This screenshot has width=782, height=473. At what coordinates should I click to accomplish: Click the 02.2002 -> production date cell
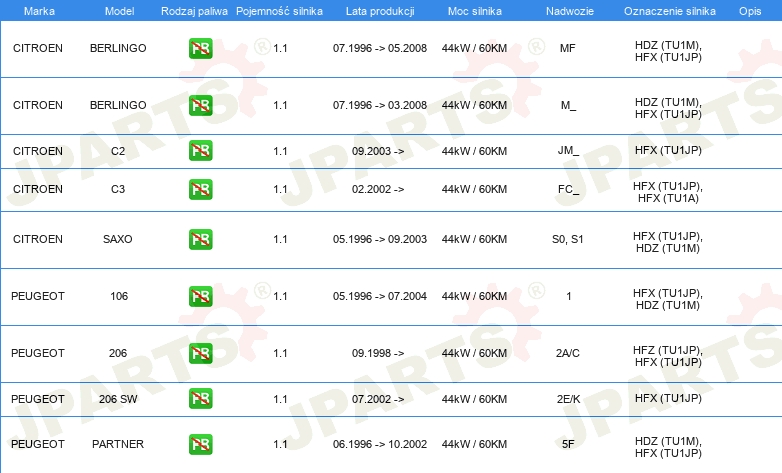pyautogui.click(x=378, y=189)
